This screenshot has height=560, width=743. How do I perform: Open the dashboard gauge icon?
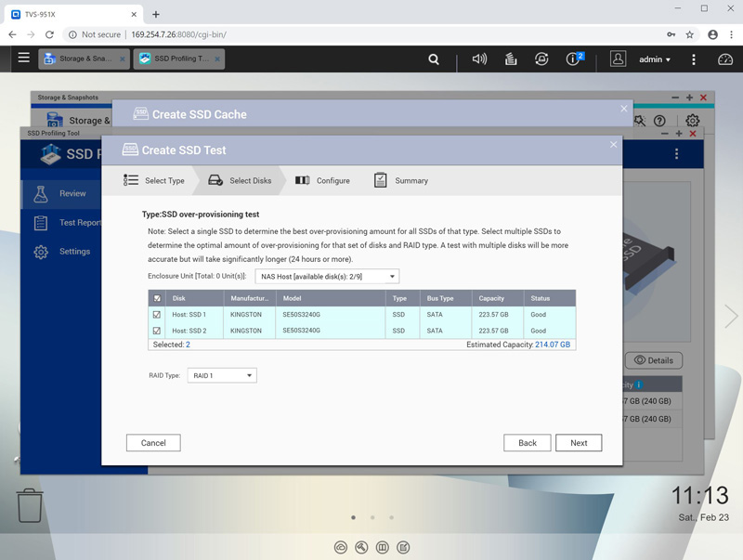tap(725, 59)
